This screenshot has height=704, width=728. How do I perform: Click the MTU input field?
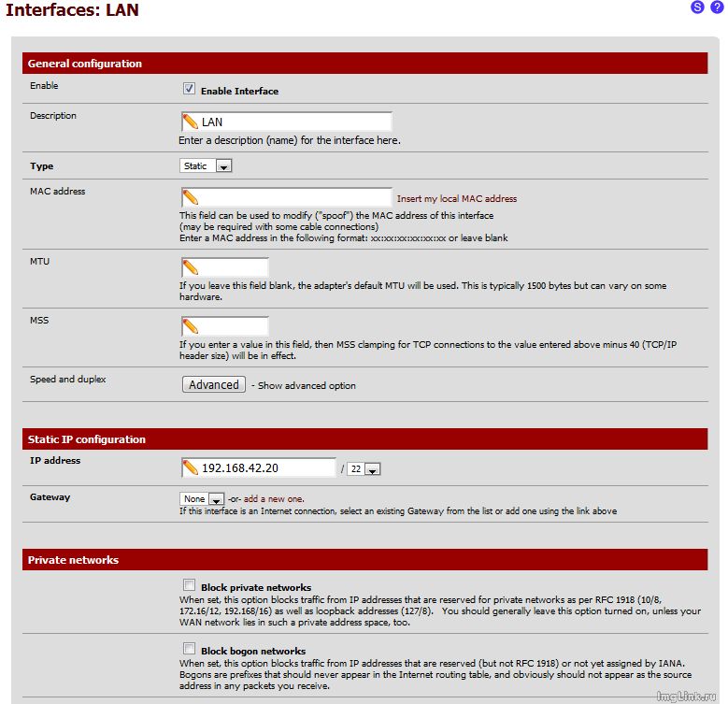[224, 268]
